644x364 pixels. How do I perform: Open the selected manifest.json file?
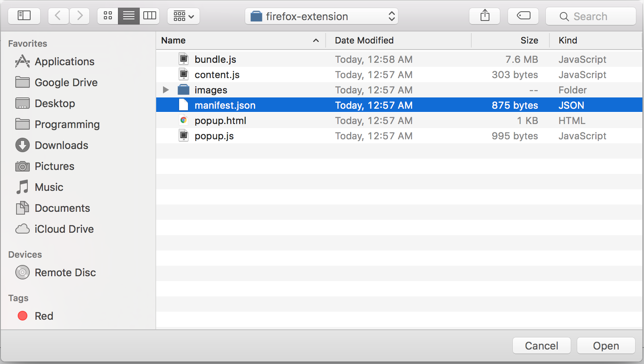[x=606, y=345]
